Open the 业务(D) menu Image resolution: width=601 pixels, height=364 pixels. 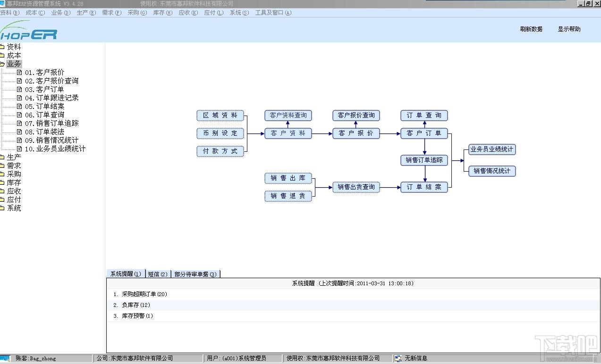pos(61,13)
